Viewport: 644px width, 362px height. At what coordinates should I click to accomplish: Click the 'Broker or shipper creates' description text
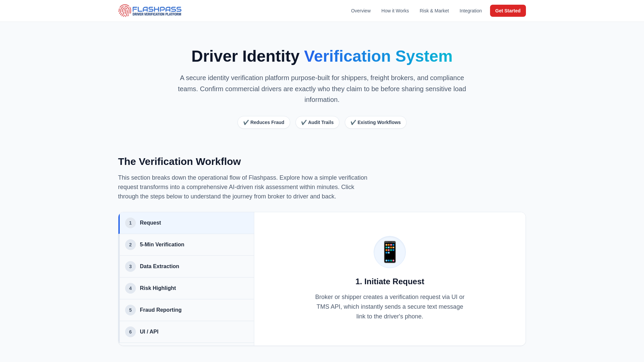click(x=390, y=307)
